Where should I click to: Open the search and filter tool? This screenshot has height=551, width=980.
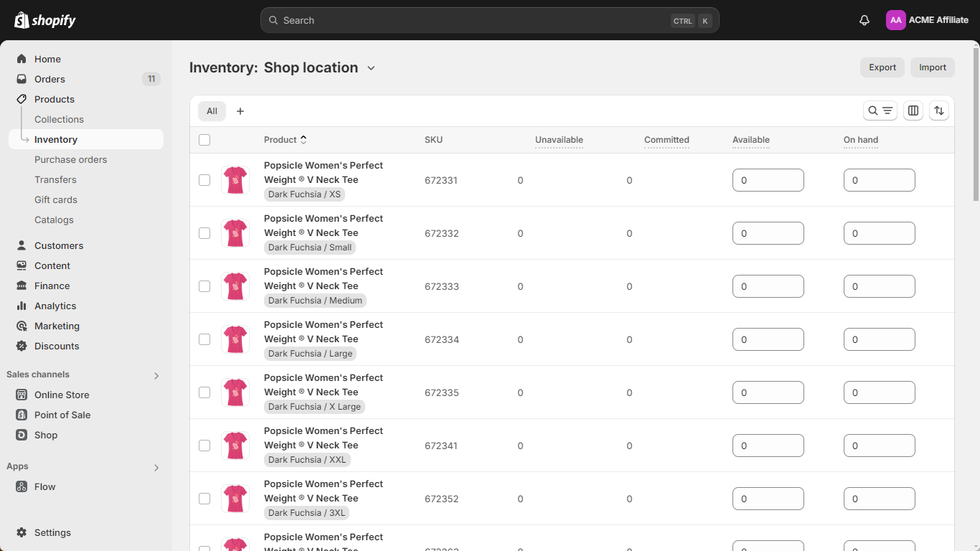point(880,110)
